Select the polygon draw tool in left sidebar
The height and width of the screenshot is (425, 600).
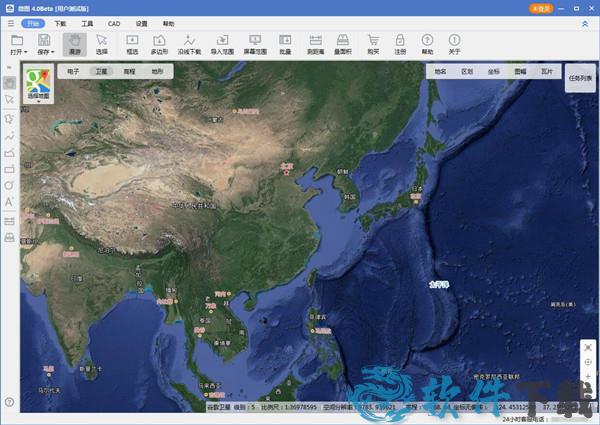pyautogui.click(x=10, y=119)
